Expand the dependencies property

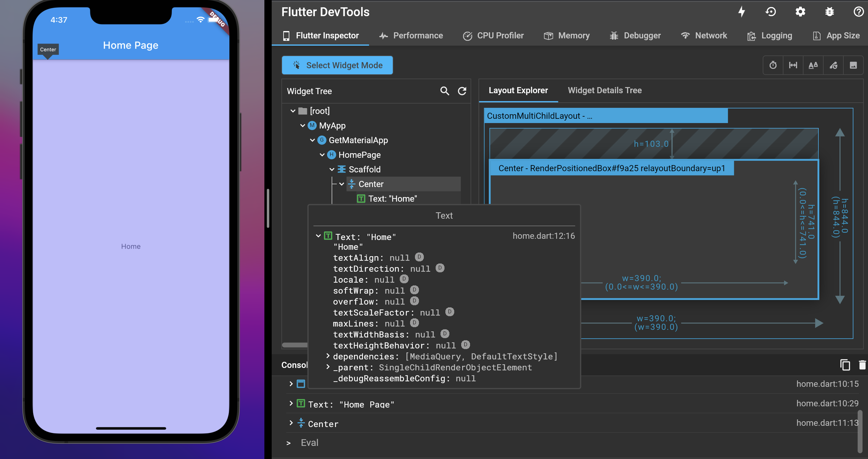pos(328,356)
